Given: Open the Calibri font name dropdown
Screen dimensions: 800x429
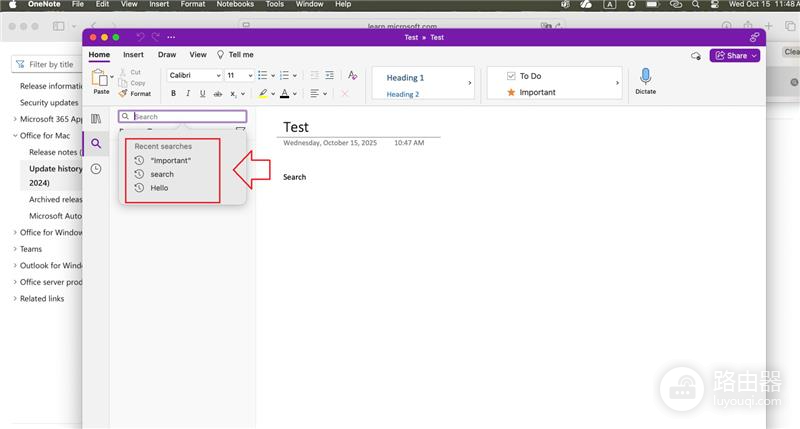Looking at the screenshot, I should (194, 75).
